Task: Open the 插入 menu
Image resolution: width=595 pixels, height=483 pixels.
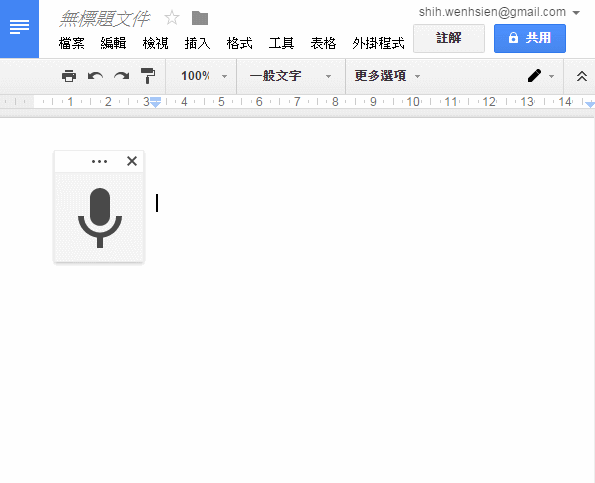Action: click(x=197, y=43)
